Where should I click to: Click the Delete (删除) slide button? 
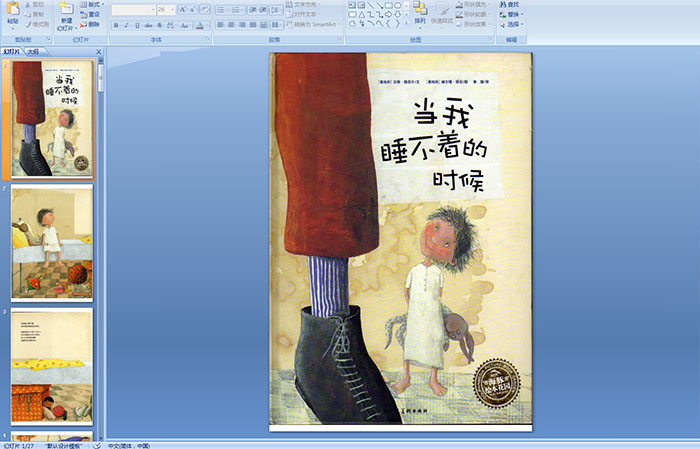90,24
